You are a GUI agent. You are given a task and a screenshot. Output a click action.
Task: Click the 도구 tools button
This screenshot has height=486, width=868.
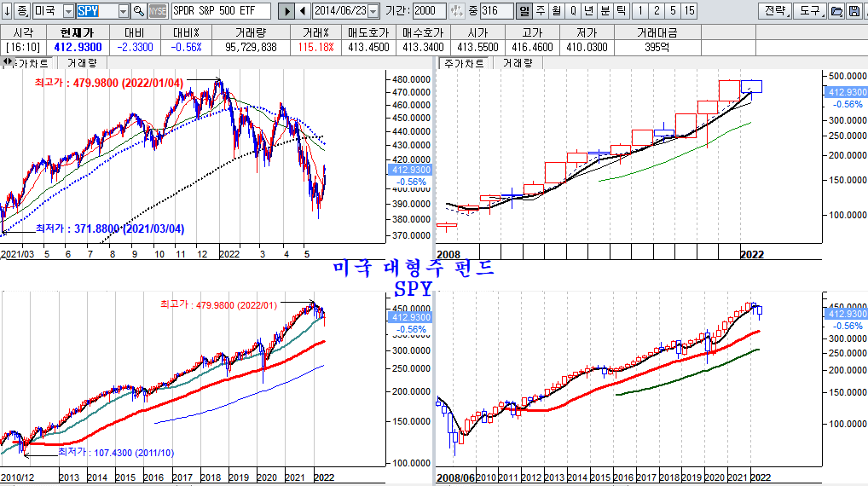pos(808,11)
